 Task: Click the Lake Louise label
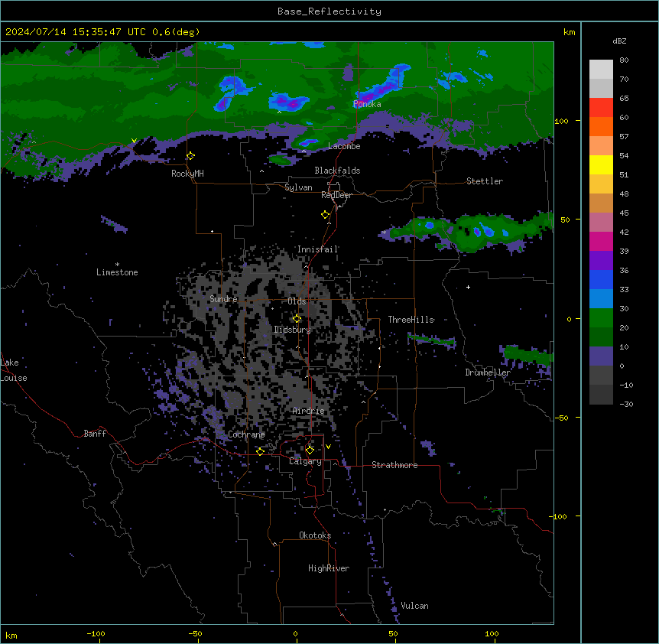coord(13,370)
